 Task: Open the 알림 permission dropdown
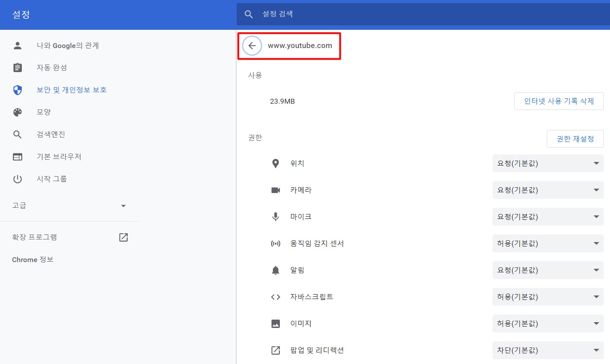pos(548,270)
